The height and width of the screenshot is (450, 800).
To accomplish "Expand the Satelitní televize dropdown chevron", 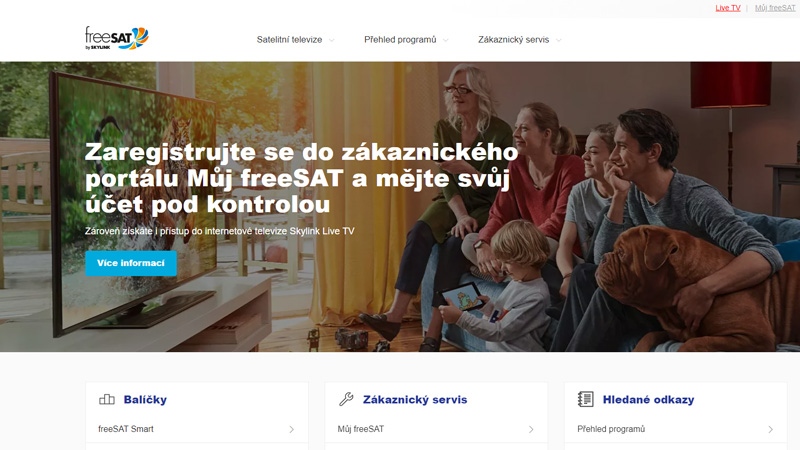I will pos(332,40).
